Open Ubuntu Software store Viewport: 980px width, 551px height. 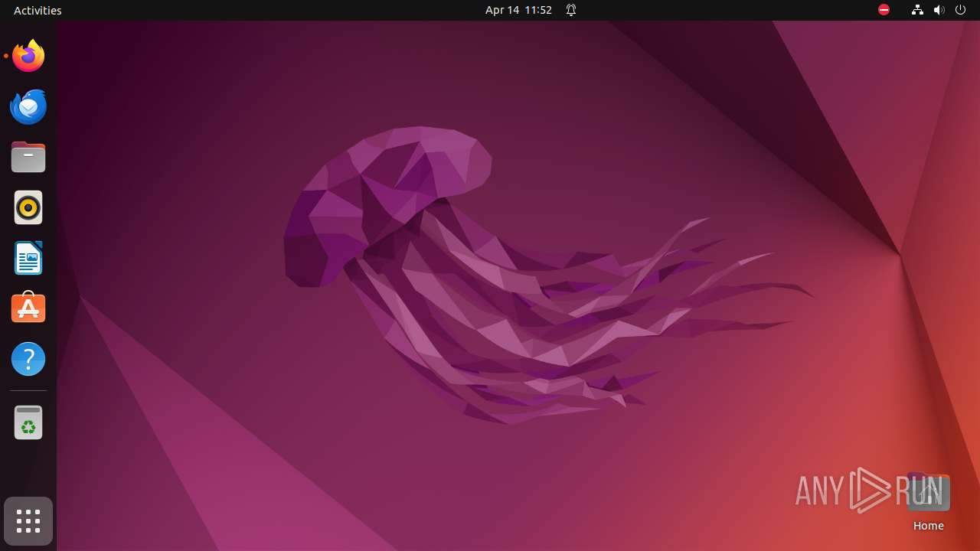point(28,308)
